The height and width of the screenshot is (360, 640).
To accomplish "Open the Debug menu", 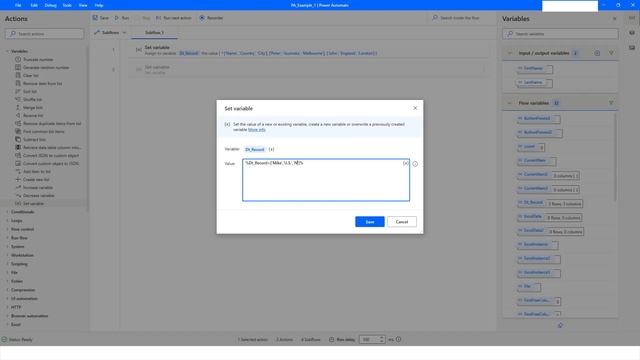I will tap(51, 5).
